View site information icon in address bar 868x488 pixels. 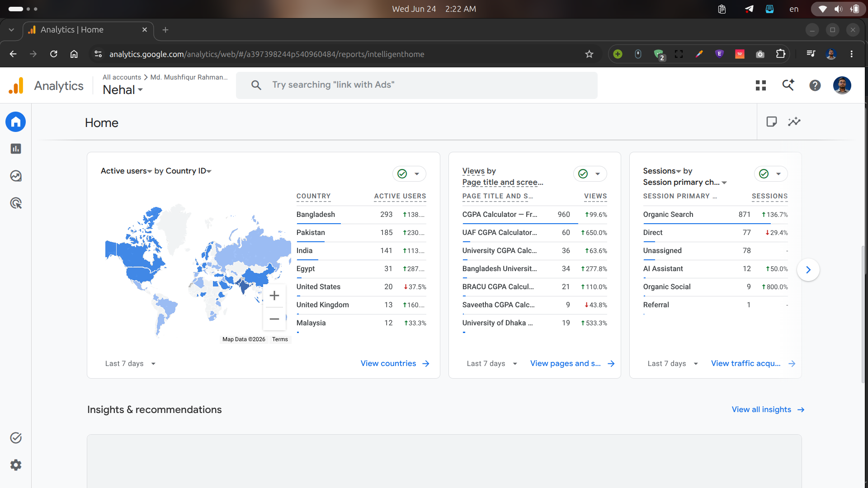(98, 54)
